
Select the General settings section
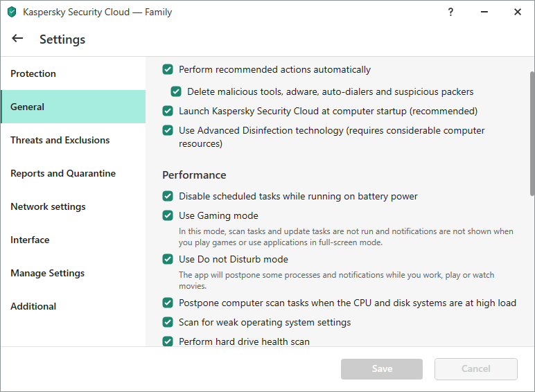tap(73, 107)
